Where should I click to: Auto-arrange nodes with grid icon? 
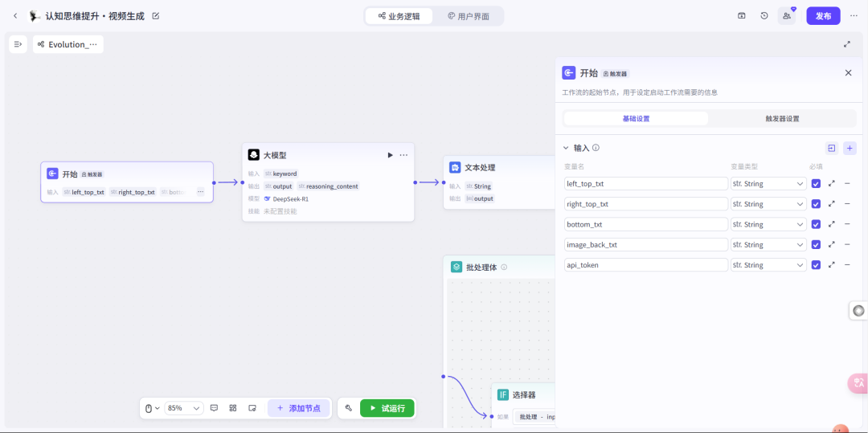tap(233, 408)
